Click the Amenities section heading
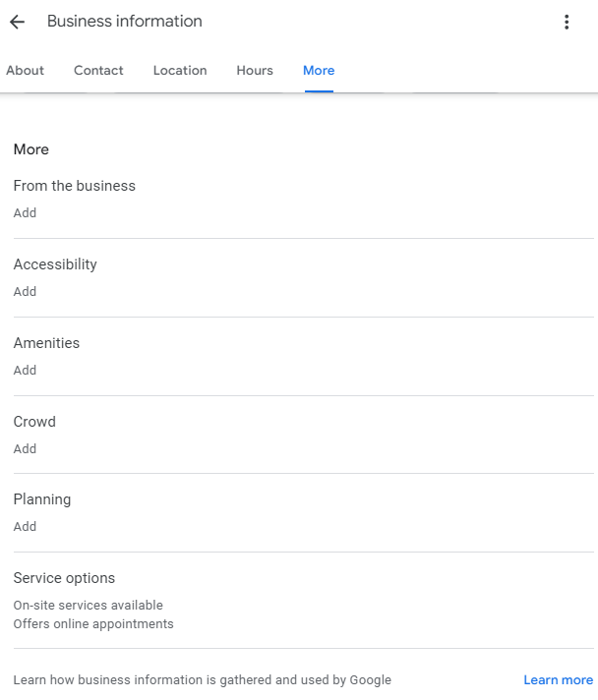The height and width of the screenshot is (700, 598). pos(46,343)
